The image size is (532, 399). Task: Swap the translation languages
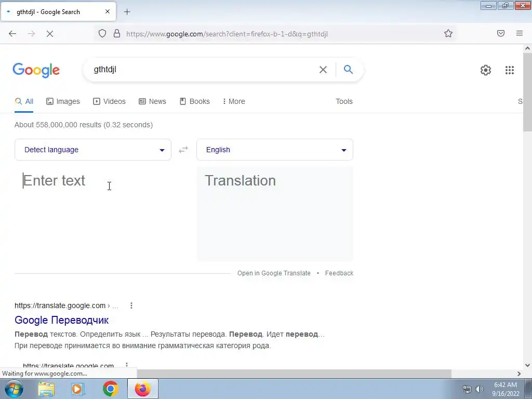183,150
